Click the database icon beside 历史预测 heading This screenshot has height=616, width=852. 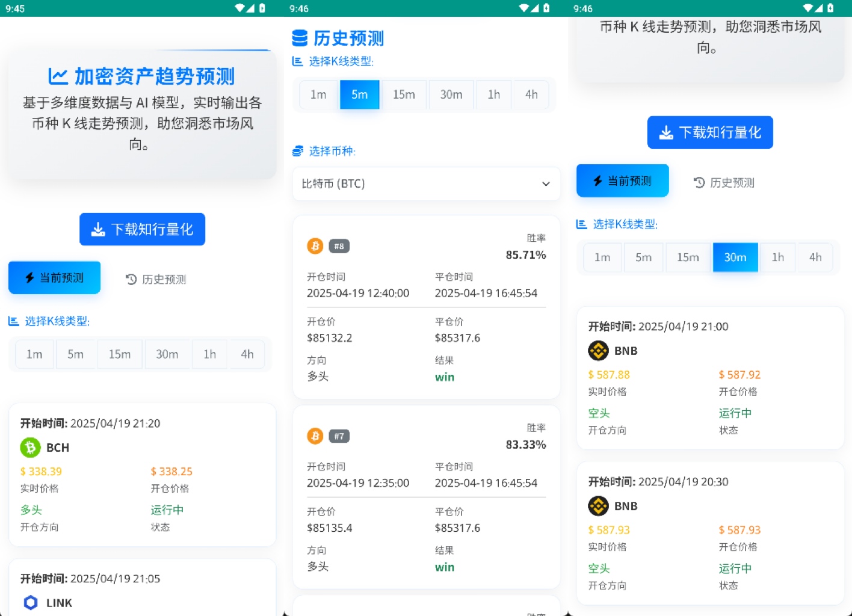pyautogui.click(x=300, y=38)
